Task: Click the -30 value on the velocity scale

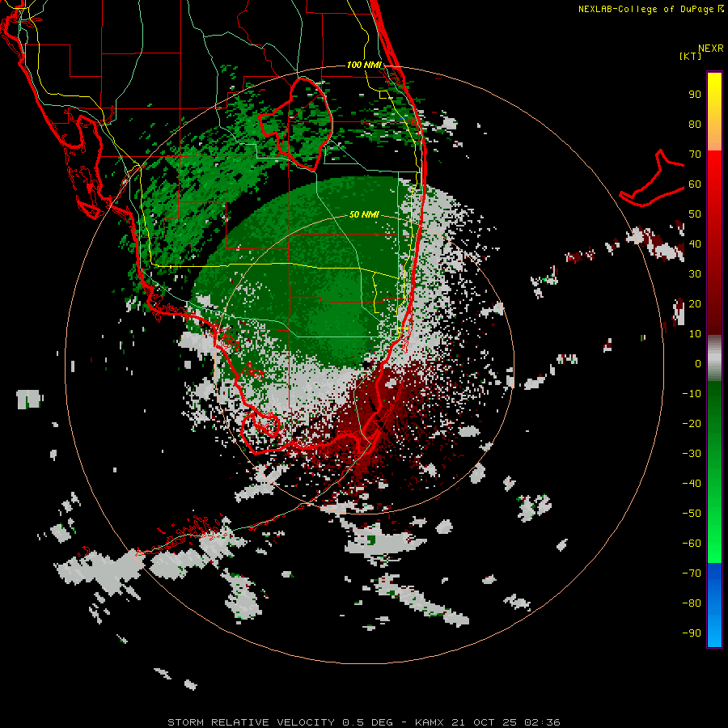Action: pyautogui.click(x=692, y=454)
